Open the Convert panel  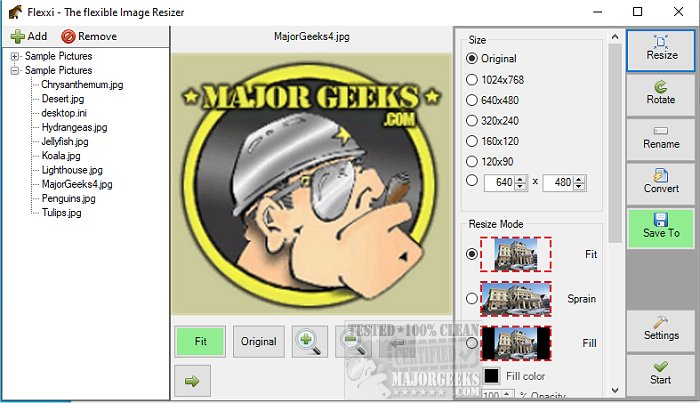pos(661,183)
